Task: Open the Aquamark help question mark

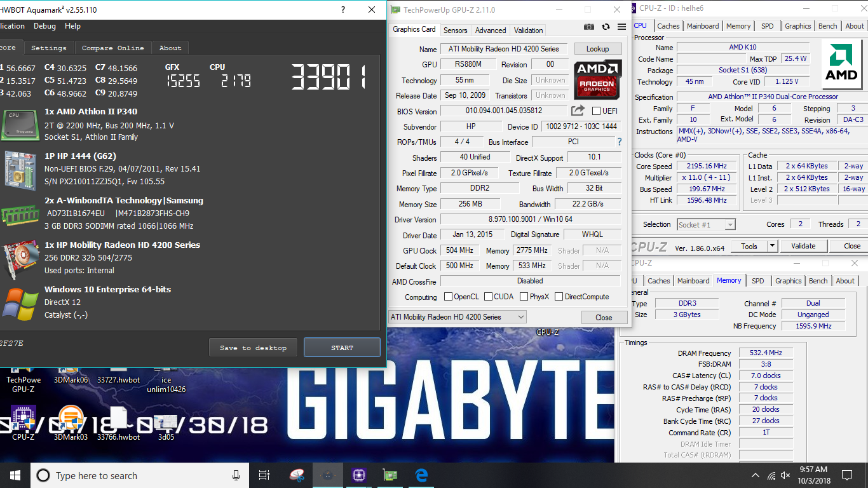Action: [343, 10]
